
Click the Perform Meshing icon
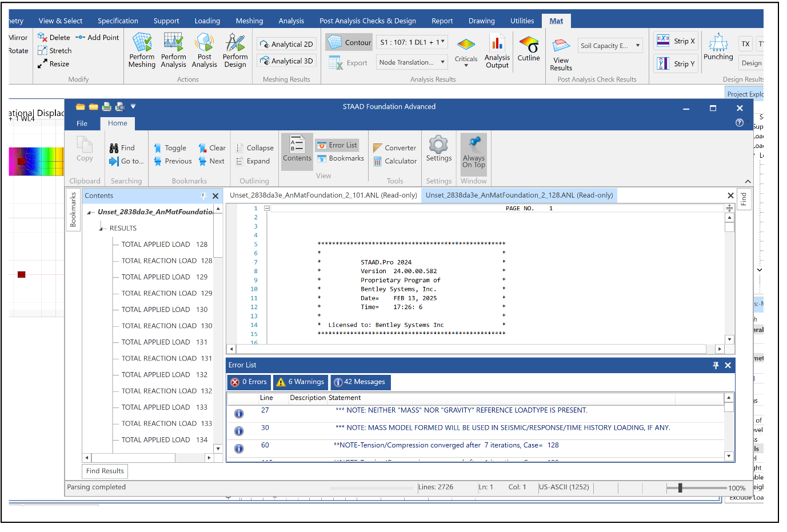tap(142, 50)
